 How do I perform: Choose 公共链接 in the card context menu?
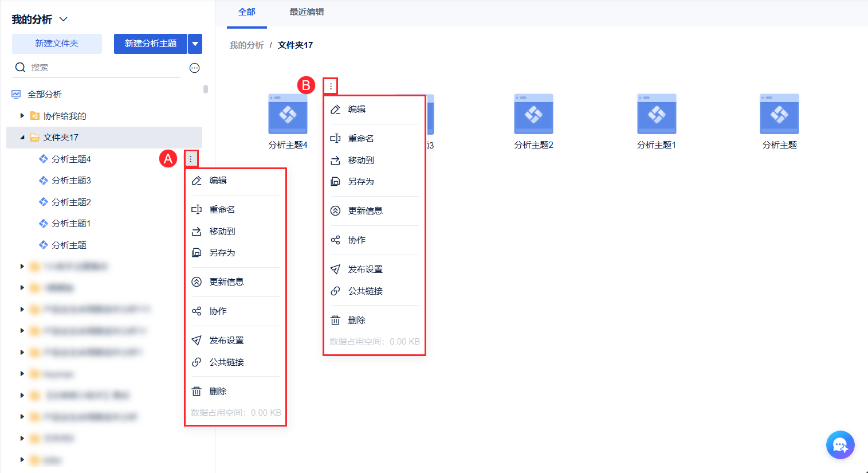click(375, 291)
